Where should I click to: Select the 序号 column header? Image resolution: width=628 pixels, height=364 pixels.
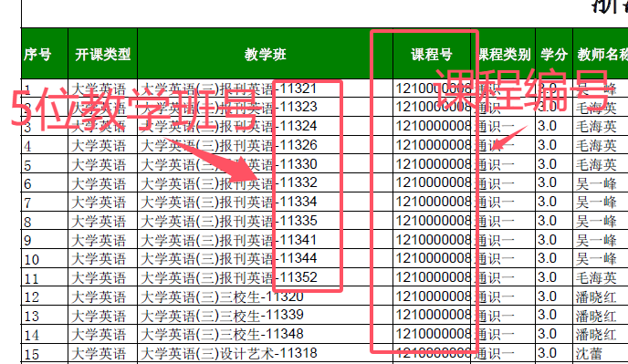pos(45,54)
